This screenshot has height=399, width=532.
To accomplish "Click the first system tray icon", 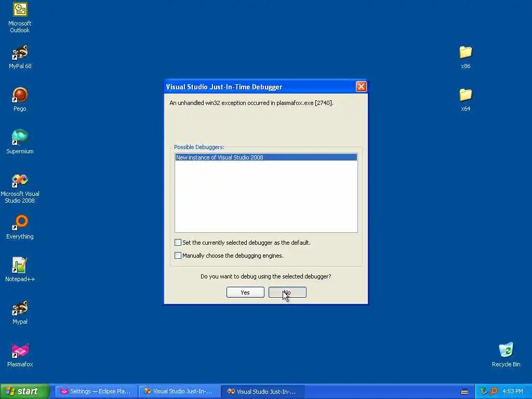I will (x=484, y=391).
